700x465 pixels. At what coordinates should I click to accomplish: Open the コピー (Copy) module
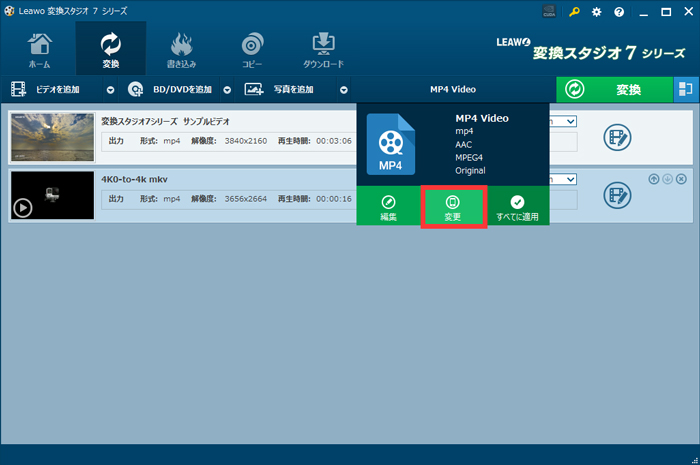[x=252, y=50]
